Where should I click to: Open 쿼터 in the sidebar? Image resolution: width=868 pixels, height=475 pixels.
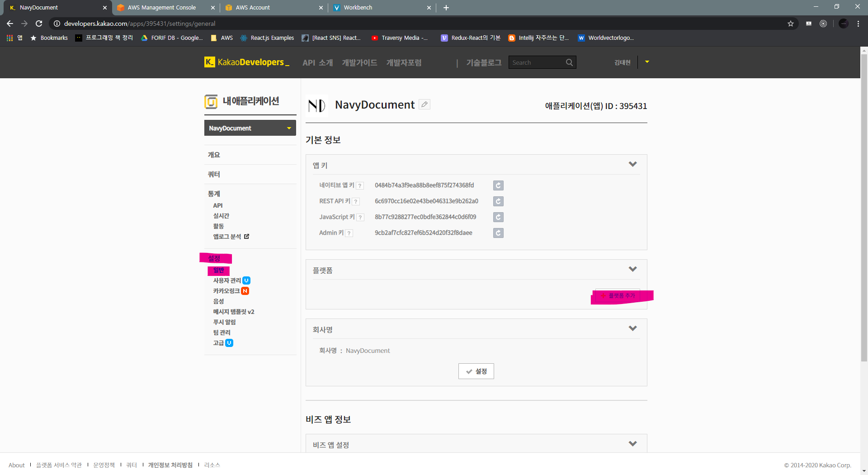point(214,174)
